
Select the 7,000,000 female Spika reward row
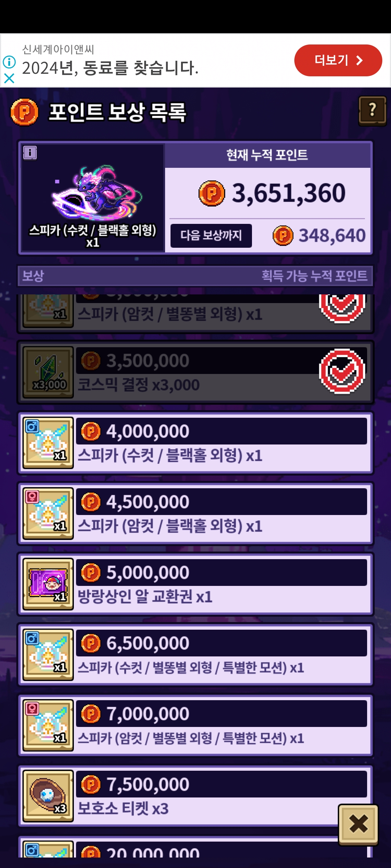coord(195,726)
